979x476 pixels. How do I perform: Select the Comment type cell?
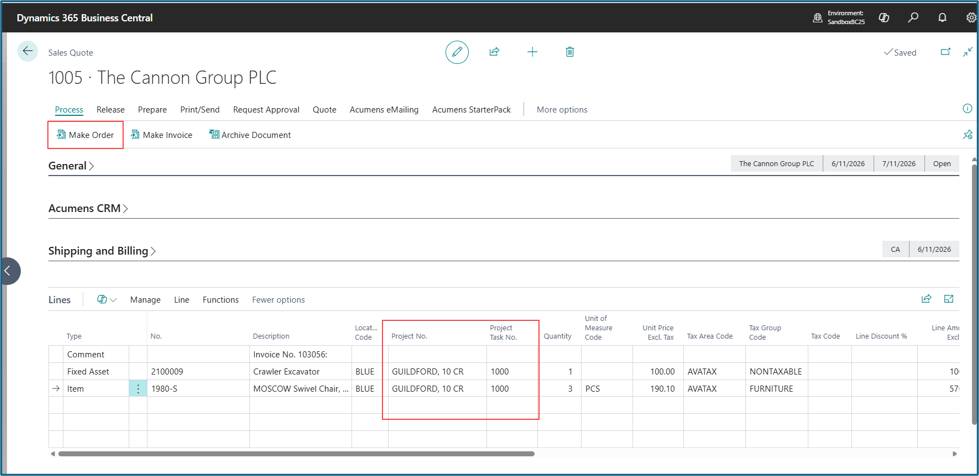pyautogui.click(x=96, y=354)
